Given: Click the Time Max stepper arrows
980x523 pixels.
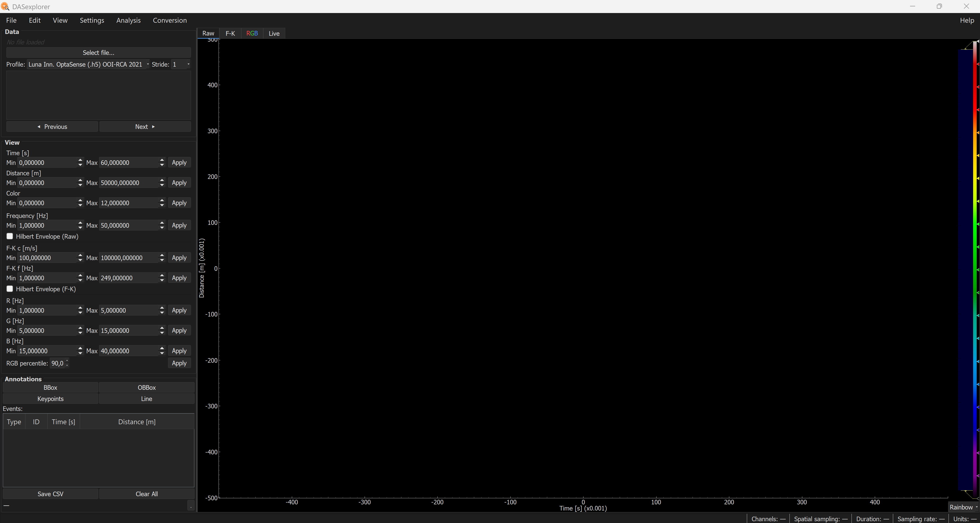Looking at the screenshot, I should tap(162, 163).
